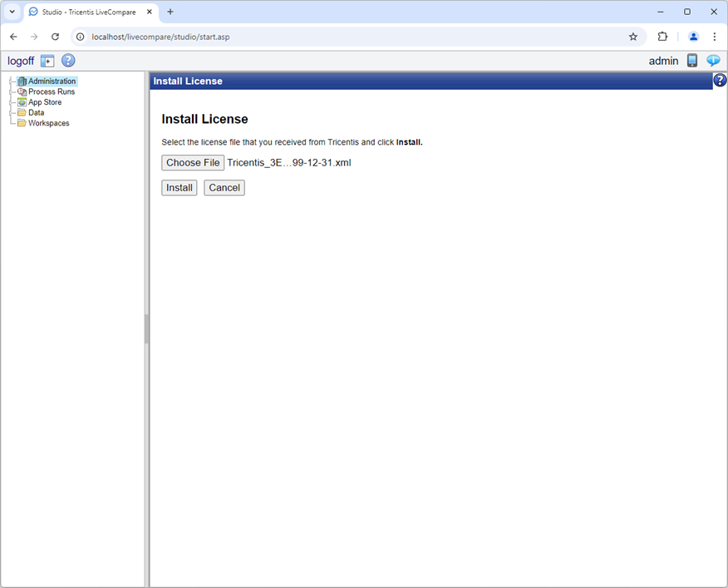
Task: Click the browser refresh icon
Action: pyautogui.click(x=55, y=37)
